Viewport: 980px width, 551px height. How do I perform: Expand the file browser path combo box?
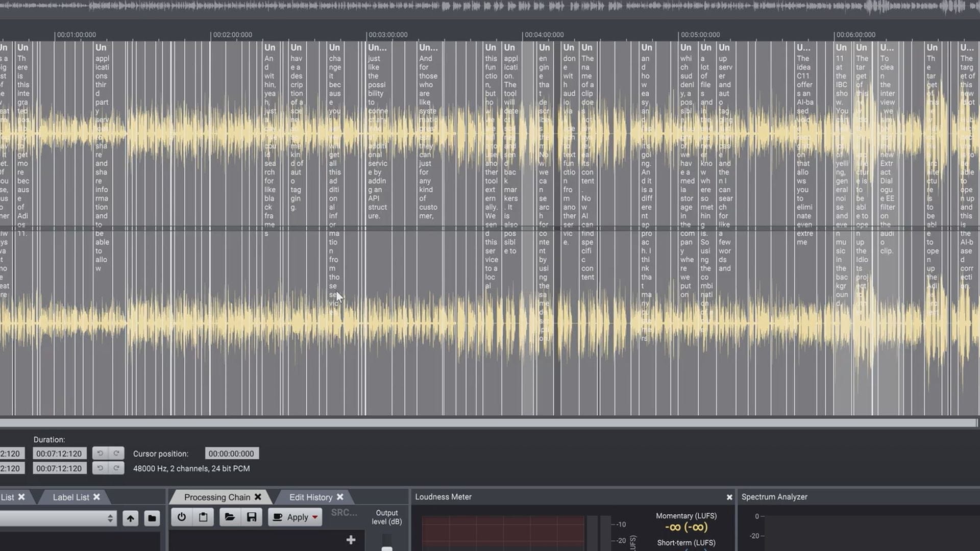pos(110,518)
